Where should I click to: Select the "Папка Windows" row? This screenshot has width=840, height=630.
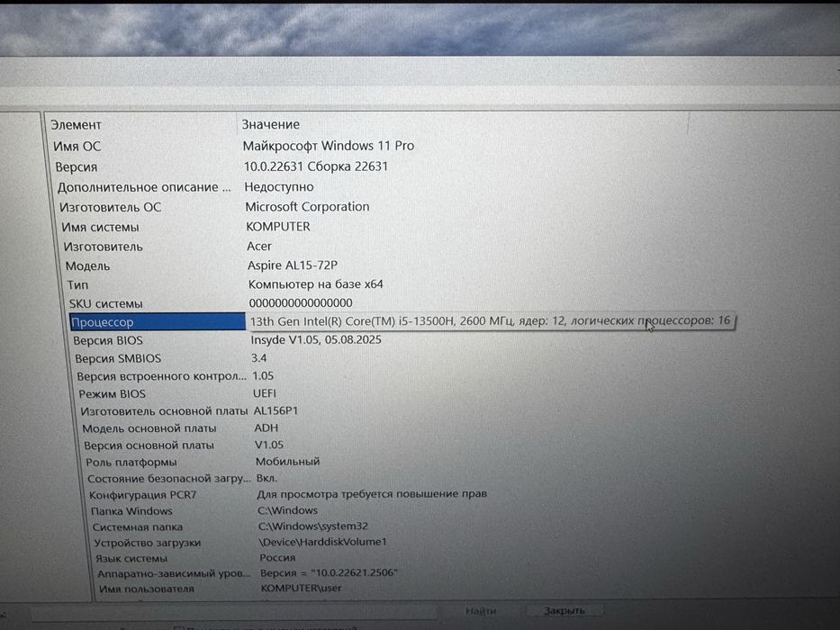(131, 510)
